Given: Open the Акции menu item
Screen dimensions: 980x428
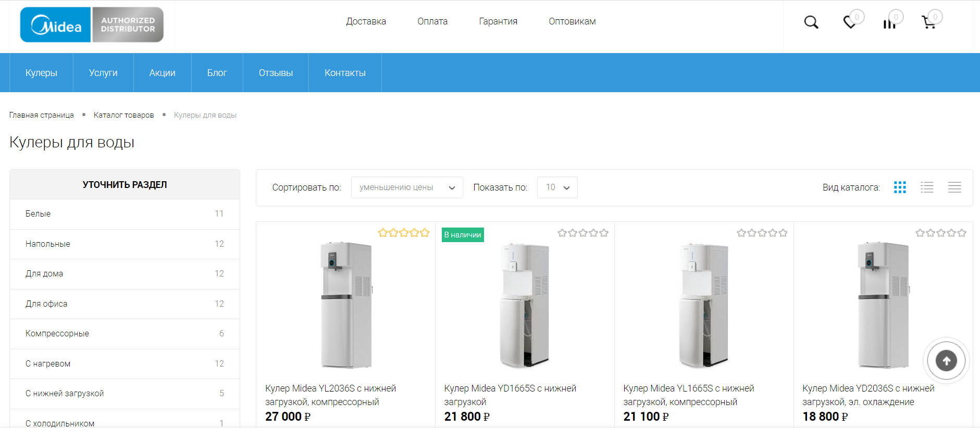Looking at the screenshot, I should pos(162,73).
